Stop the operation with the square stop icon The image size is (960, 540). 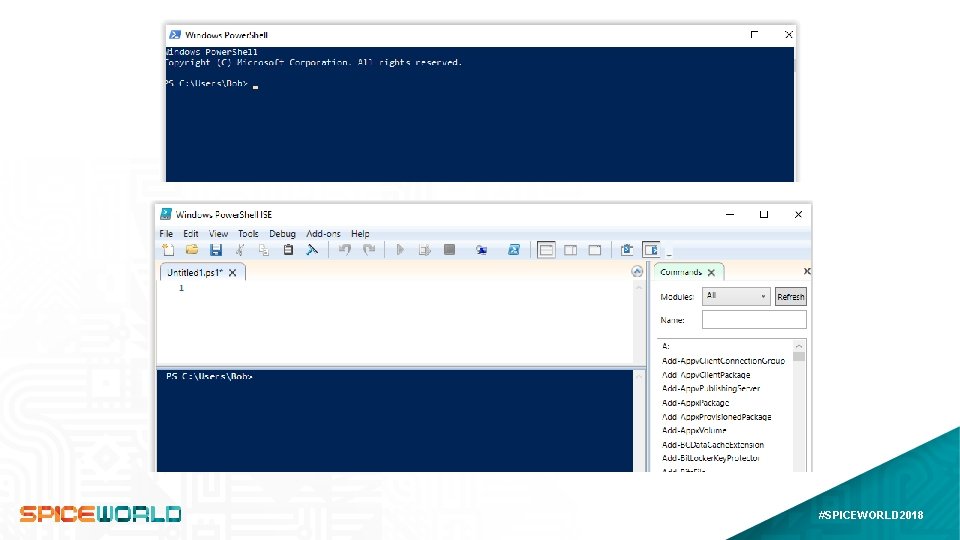[449, 250]
